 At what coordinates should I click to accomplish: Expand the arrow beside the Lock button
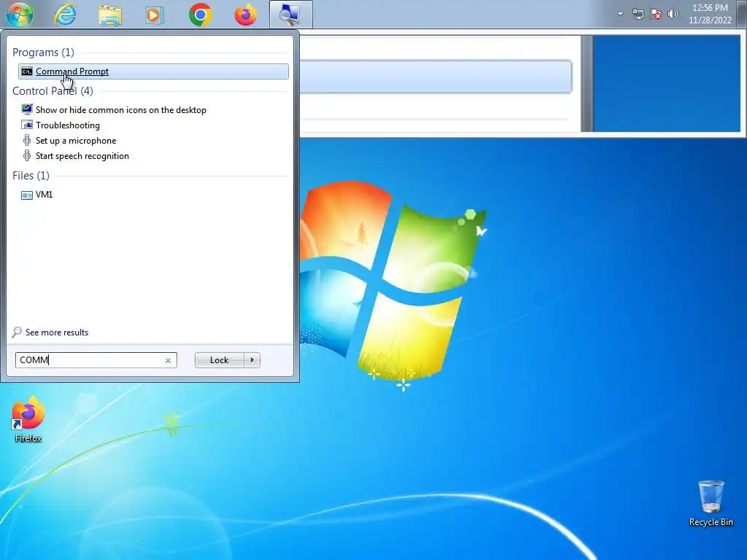(x=252, y=360)
